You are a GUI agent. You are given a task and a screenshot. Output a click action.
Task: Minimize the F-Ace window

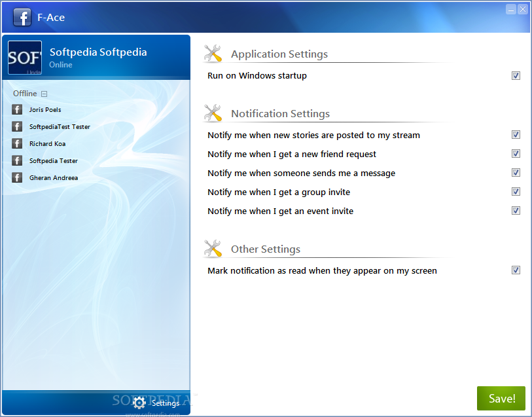[511, 10]
